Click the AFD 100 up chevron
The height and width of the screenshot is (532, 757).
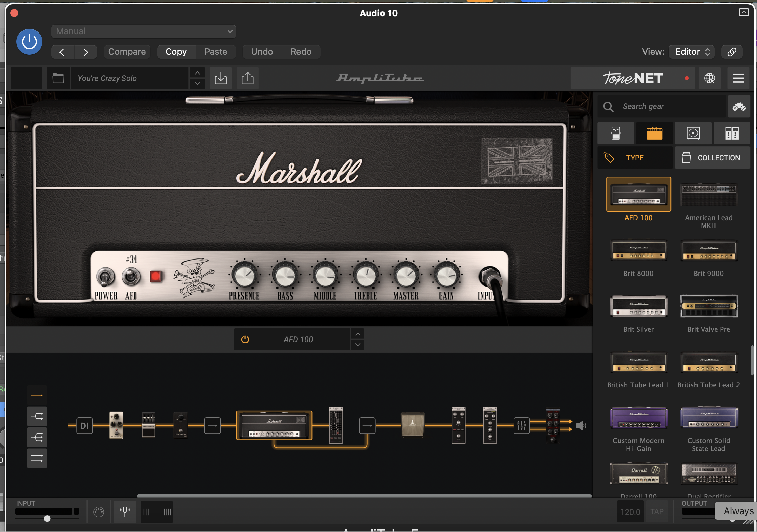pos(358,334)
